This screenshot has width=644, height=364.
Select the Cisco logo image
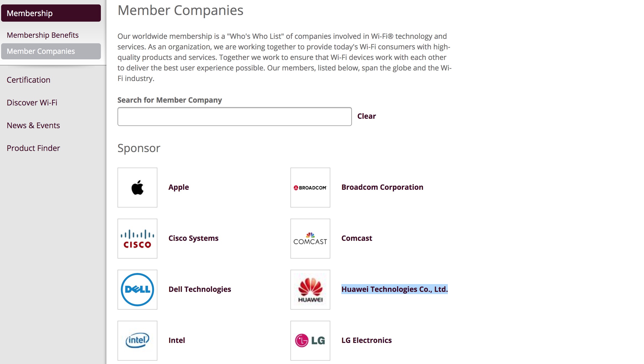137,239
